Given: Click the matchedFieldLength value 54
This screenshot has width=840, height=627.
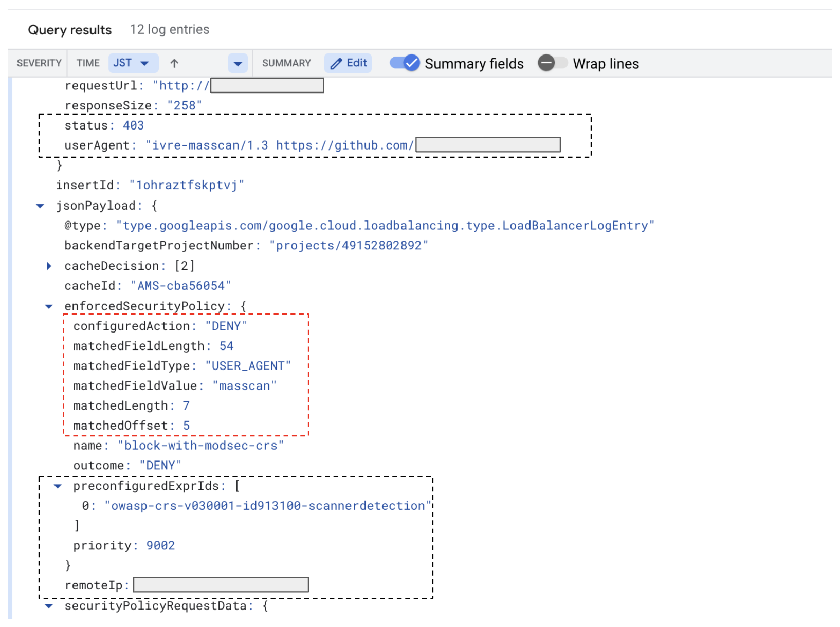Looking at the screenshot, I should pos(226,346).
